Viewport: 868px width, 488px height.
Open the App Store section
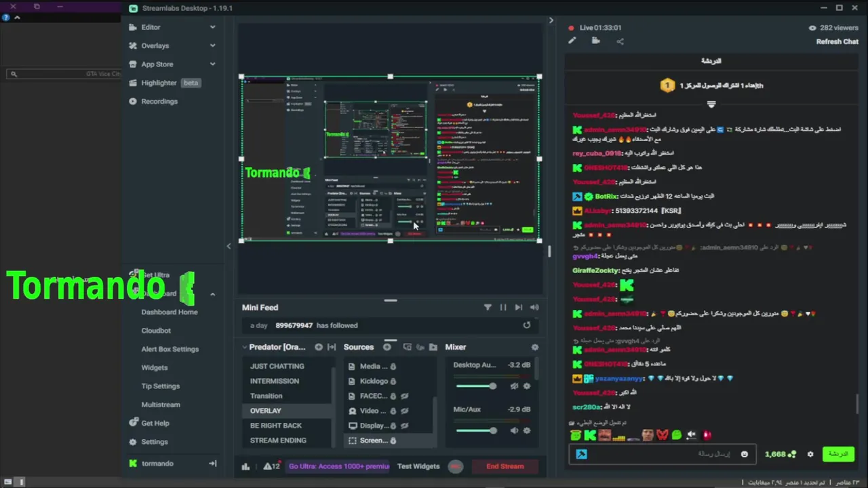tap(157, 64)
